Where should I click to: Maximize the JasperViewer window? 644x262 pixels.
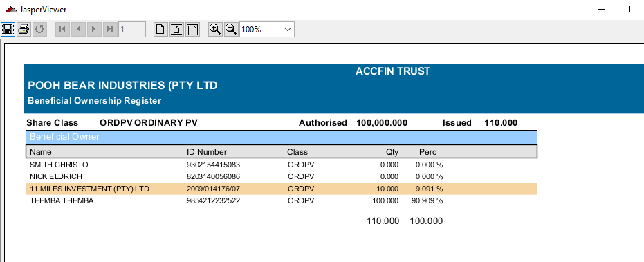633,9
